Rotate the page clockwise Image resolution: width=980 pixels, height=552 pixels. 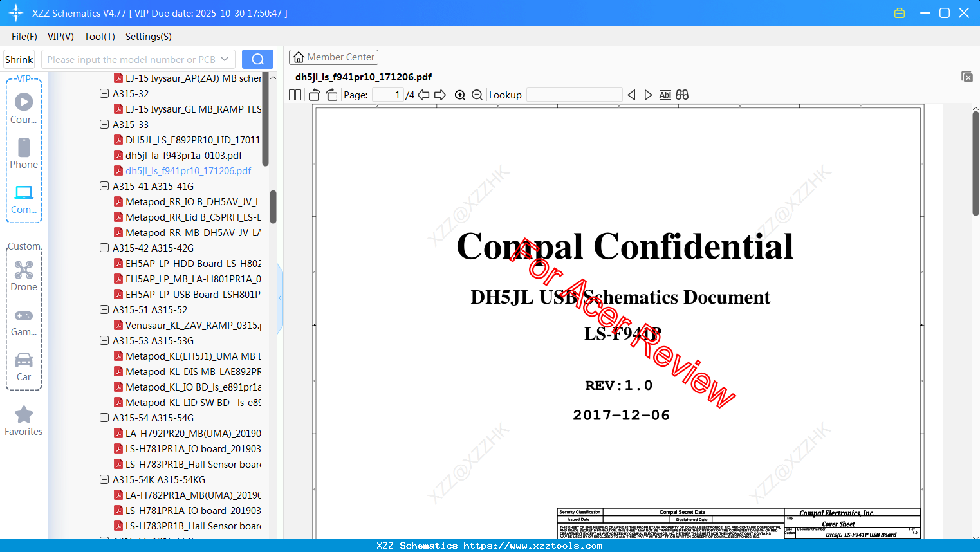tap(331, 95)
